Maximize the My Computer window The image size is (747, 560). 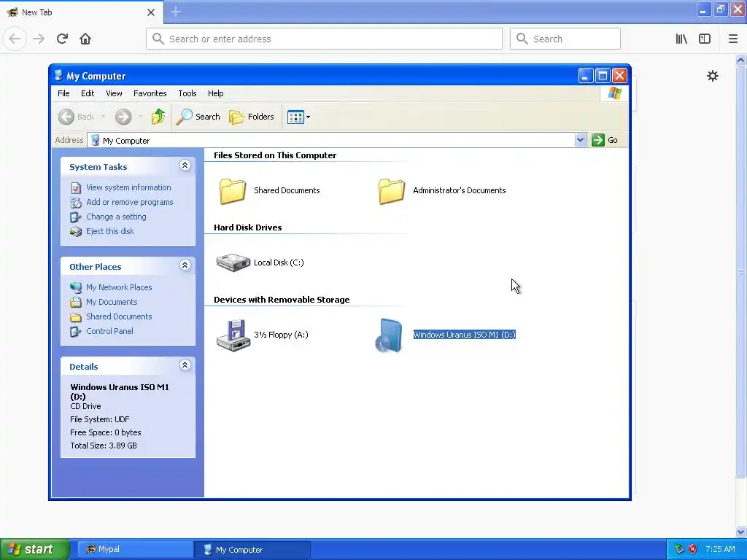click(603, 76)
